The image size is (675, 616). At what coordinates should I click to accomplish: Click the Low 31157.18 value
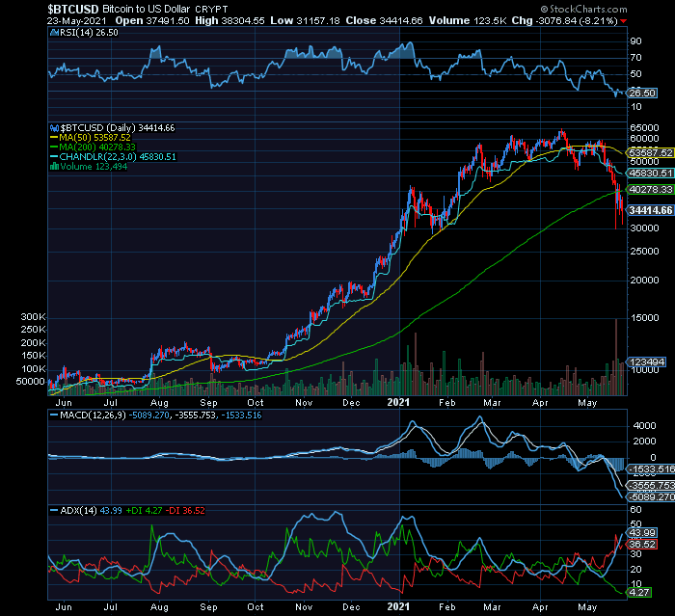click(306, 20)
